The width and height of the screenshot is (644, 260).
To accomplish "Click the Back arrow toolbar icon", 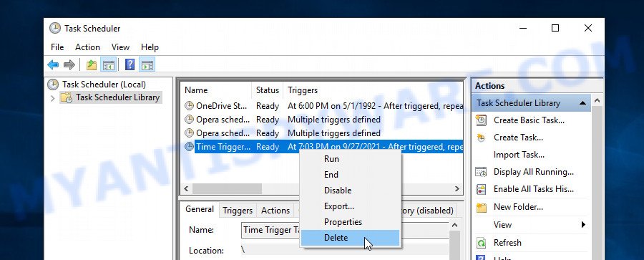I will click(53, 65).
